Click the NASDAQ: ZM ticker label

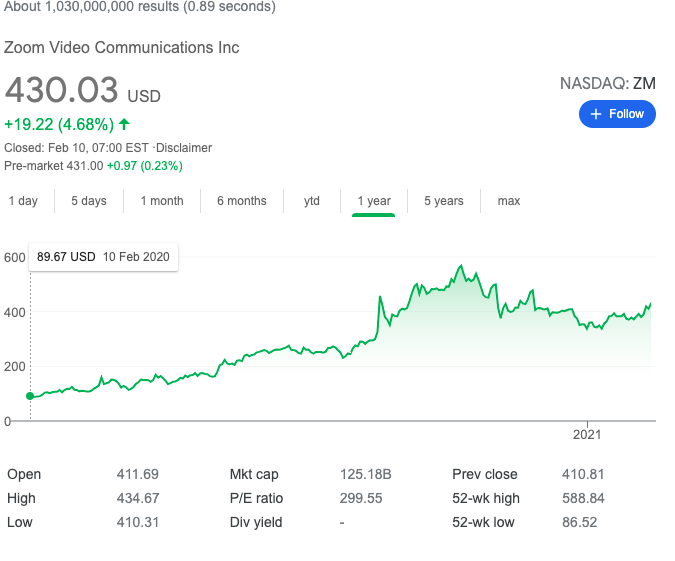point(607,84)
